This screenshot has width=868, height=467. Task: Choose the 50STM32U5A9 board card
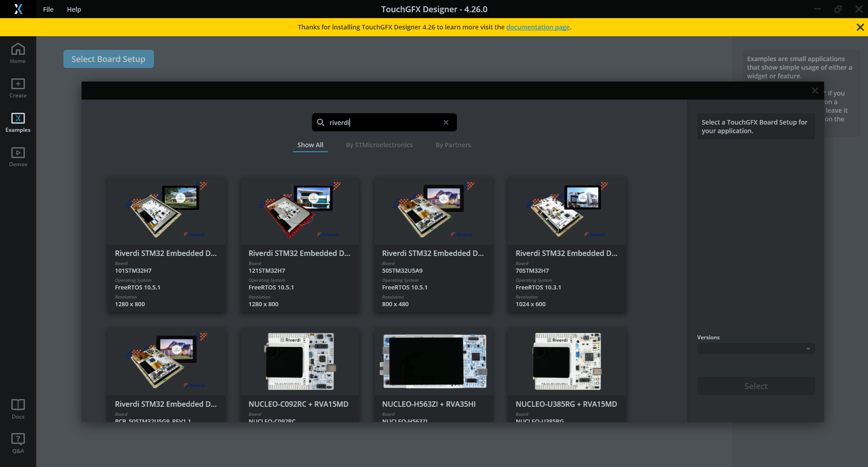click(x=433, y=245)
